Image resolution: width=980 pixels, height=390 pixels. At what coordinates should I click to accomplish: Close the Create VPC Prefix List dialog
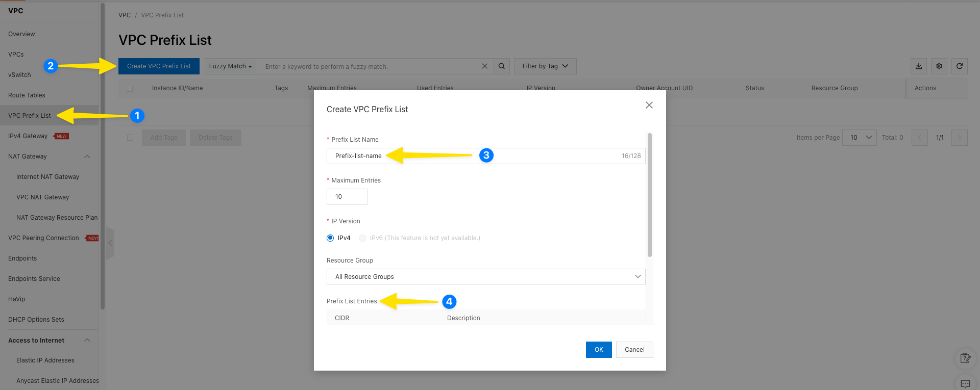tap(649, 105)
